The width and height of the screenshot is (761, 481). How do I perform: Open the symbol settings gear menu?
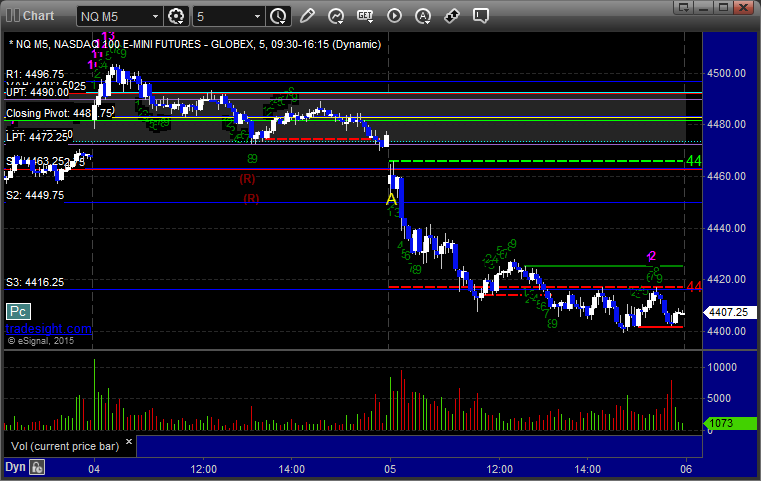[x=176, y=16]
